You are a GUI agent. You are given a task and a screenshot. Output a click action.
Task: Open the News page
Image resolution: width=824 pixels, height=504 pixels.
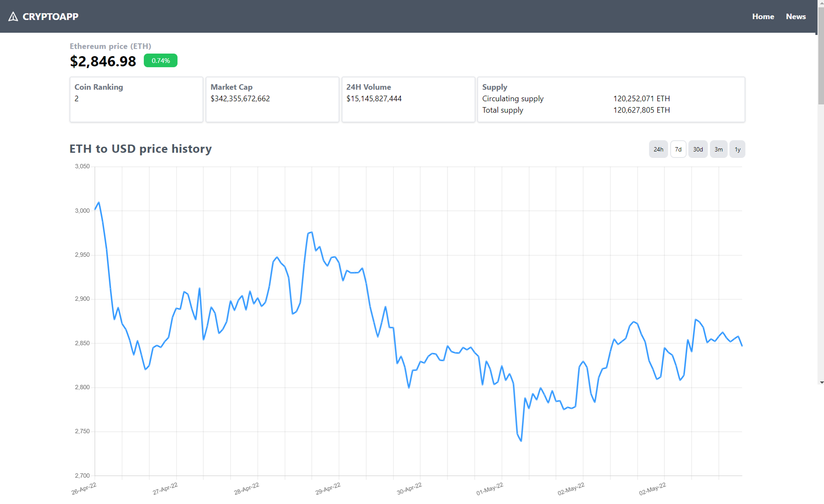[795, 16]
